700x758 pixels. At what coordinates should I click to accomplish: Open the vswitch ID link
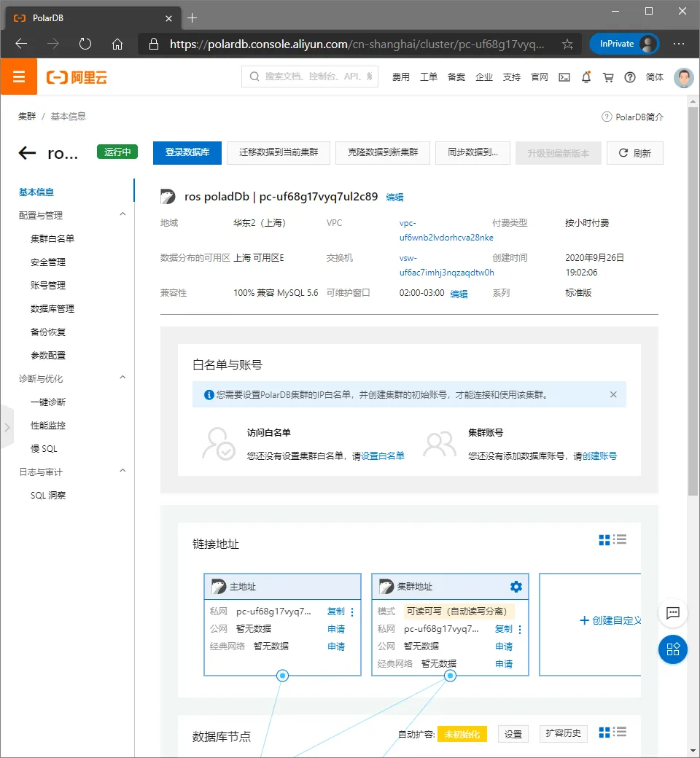tap(446, 265)
